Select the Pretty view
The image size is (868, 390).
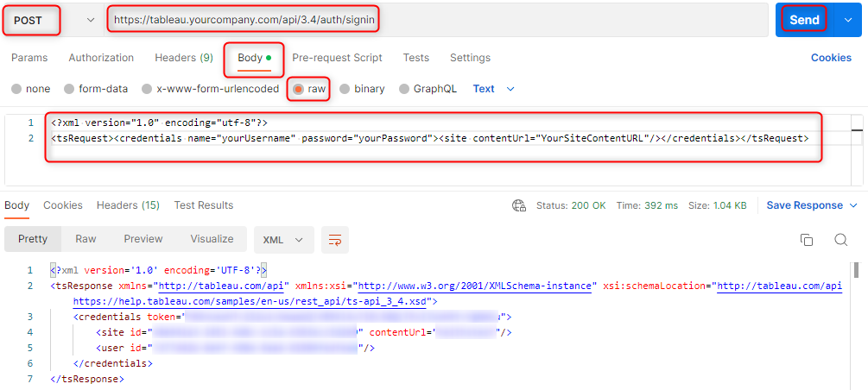(x=33, y=239)
